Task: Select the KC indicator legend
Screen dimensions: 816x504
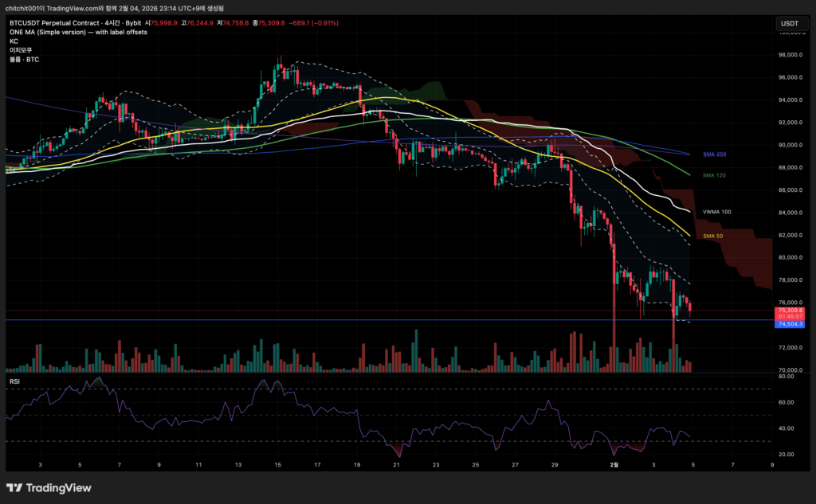Action: (14, 41)
